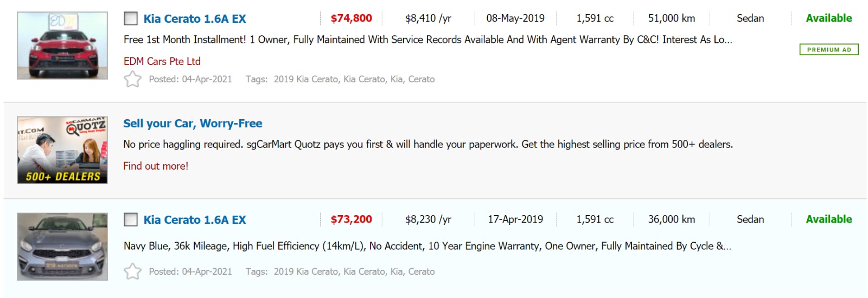Open the navy blue Kia Cerato thumbnail
Image resolution: width=868 pixels, height=298 pixels.
[62, 247]
